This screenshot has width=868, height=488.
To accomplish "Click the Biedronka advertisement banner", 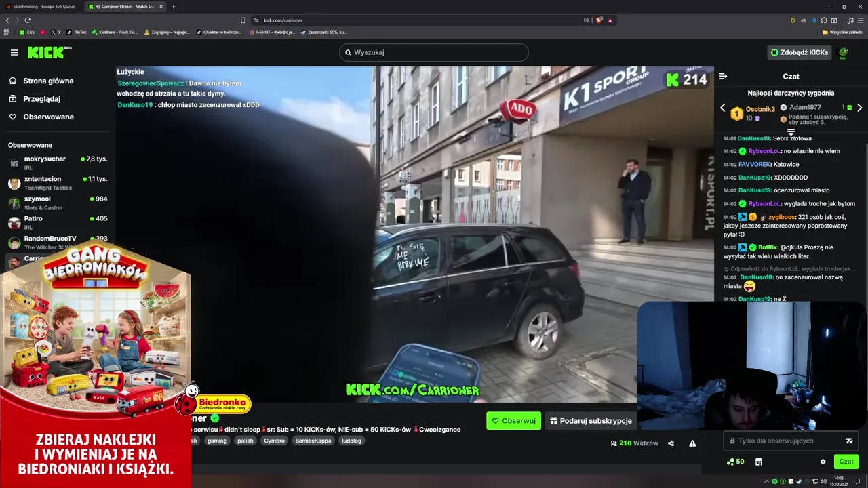I will pyautogui.click(x=96, y=364).
